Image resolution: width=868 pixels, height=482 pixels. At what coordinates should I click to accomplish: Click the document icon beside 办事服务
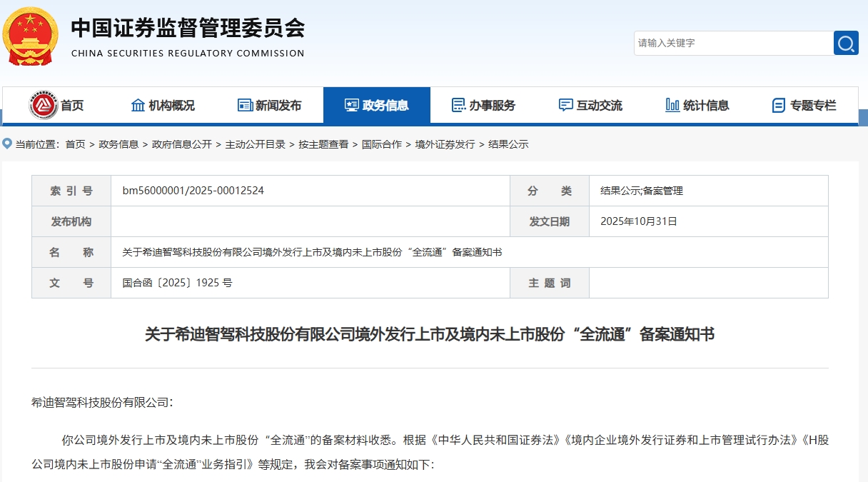click(x=458, y=105)
